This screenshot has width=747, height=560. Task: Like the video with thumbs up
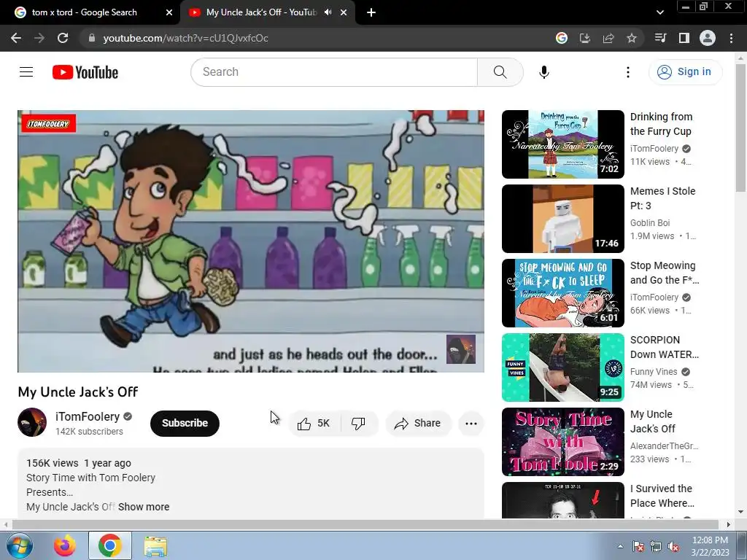pos(314,424)
